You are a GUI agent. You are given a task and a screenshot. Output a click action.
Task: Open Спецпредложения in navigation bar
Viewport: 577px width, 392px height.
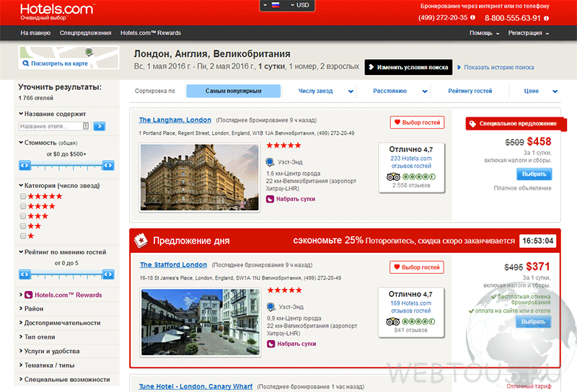[85, 33]
